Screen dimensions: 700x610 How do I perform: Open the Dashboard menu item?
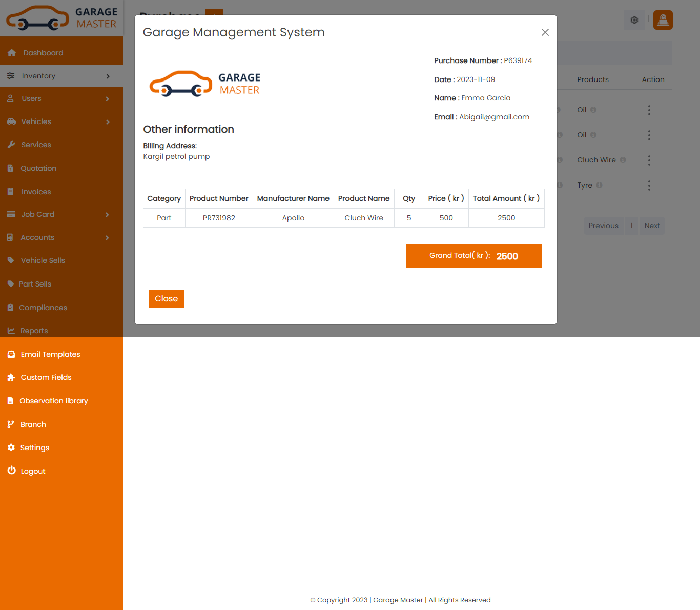point(61,53)
